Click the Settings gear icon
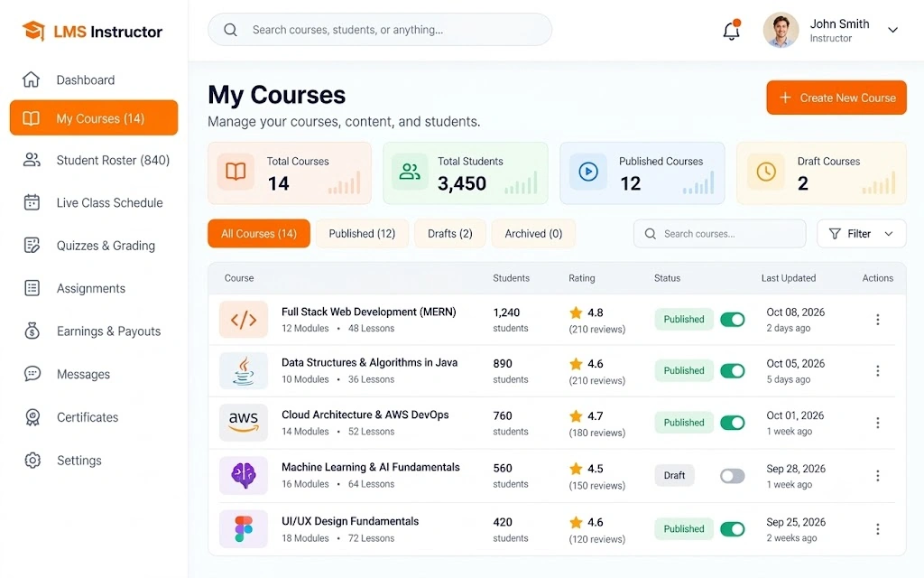924x578 pixels. point(32,460)
